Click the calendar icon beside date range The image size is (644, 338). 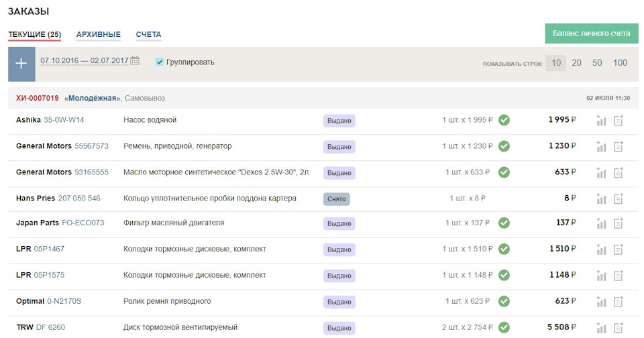(x=135, y=61)
